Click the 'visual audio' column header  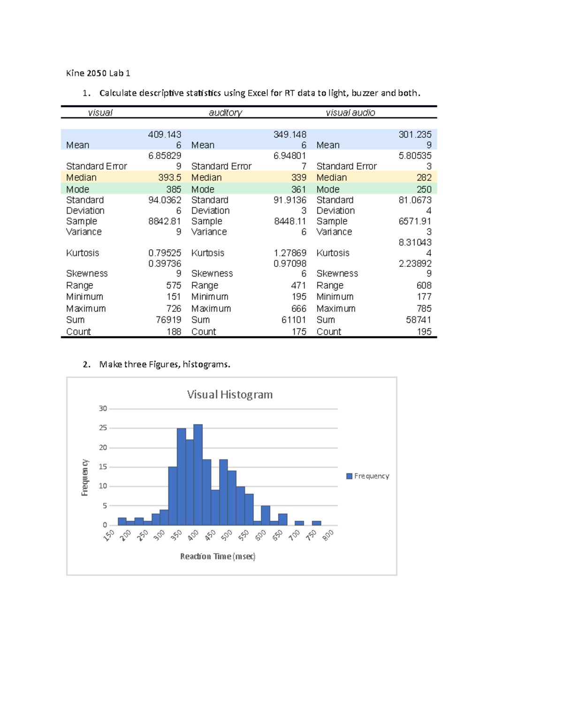coord(350,113)
